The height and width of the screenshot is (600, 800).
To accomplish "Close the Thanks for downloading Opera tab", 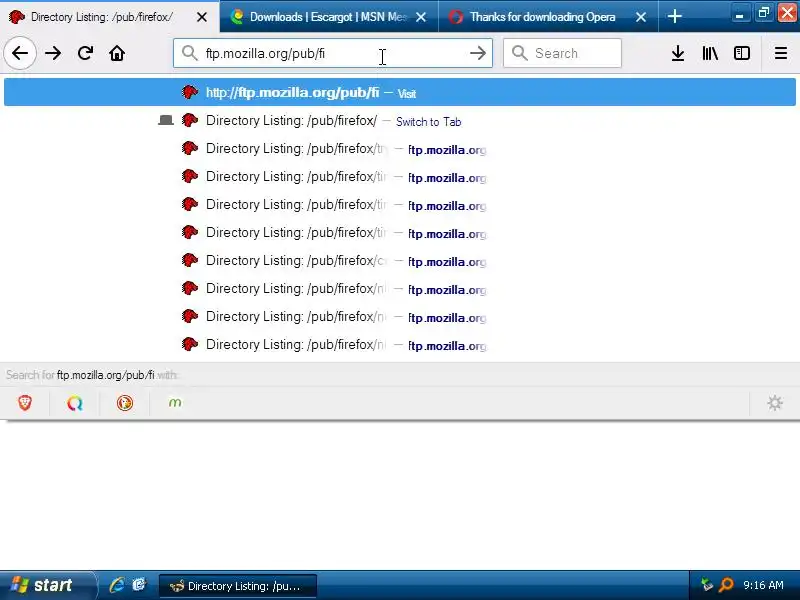I will coord(641,17).
